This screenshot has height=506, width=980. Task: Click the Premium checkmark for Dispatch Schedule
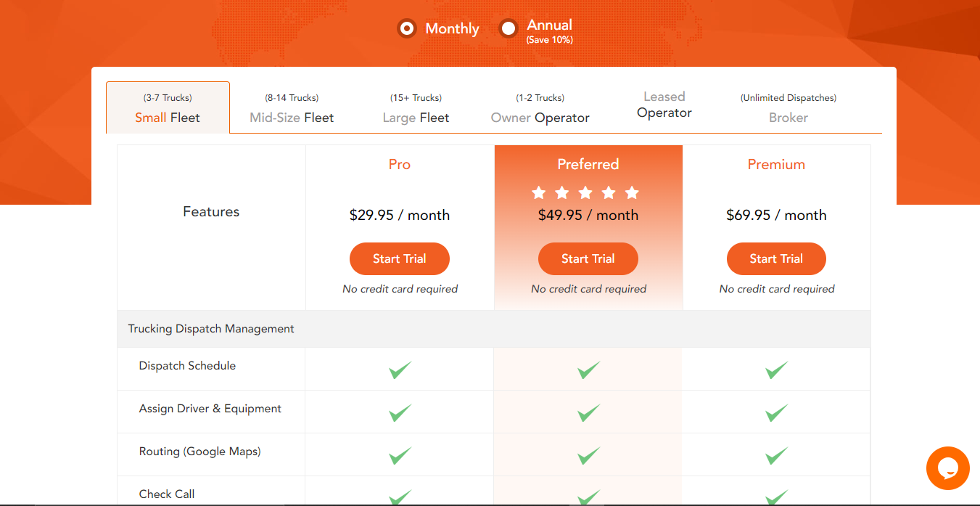click(x=776, y=370)
